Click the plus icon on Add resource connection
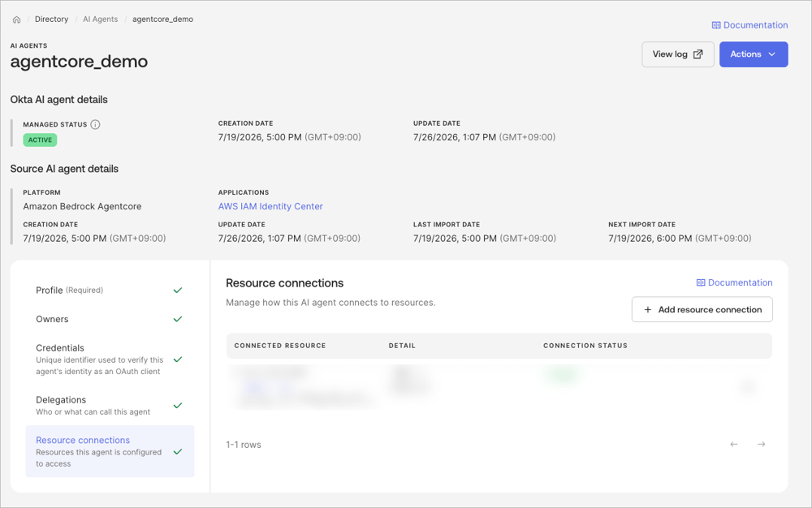Screen dimensions: 812x508 point(647,309)
